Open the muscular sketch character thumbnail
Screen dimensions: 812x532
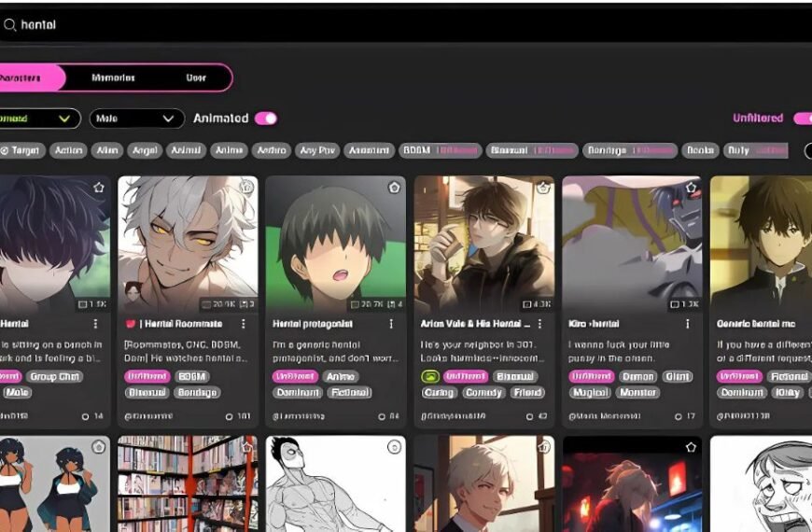(336, 483)
